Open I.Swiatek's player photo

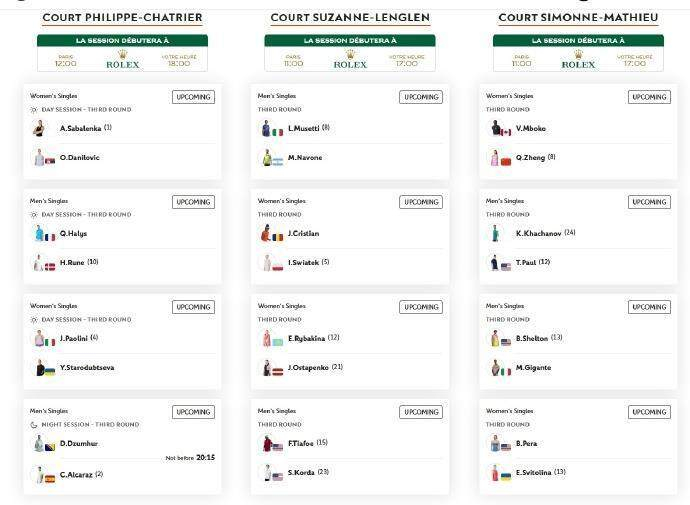pos(266,263)
